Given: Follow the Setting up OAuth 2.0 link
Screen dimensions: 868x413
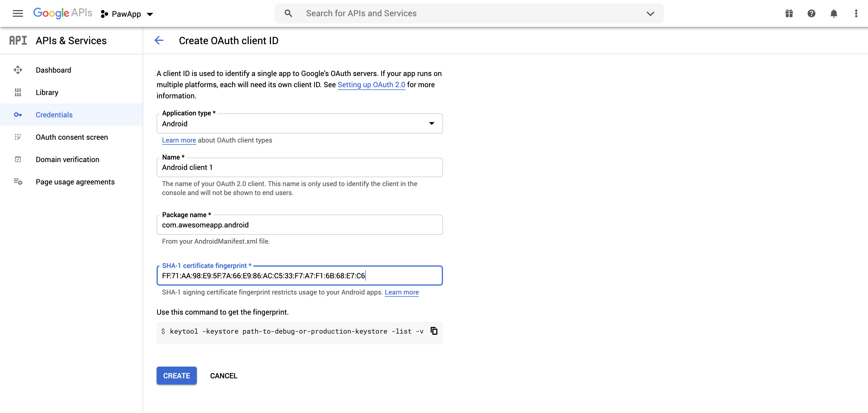Looking at the screenshot, I should pos(371,84).
